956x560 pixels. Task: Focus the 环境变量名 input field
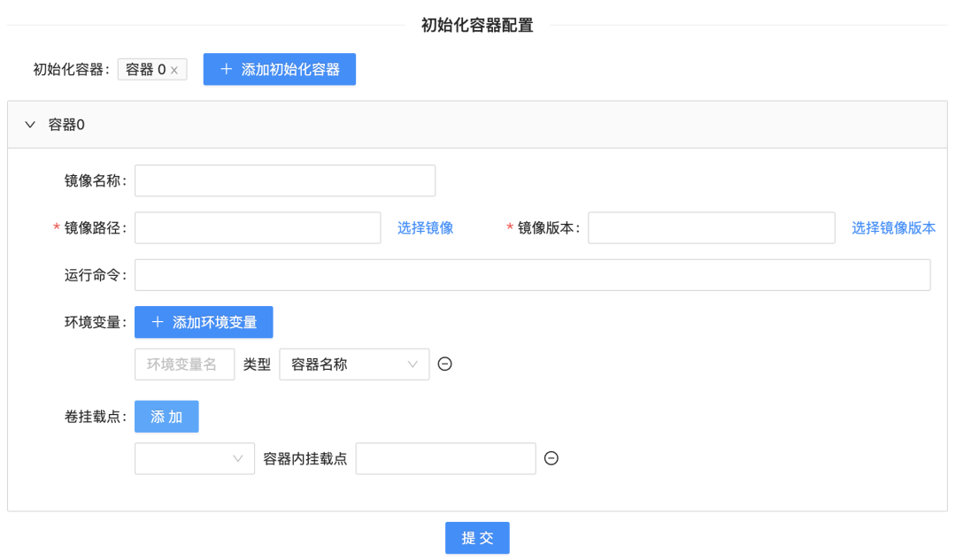[184, 364]
